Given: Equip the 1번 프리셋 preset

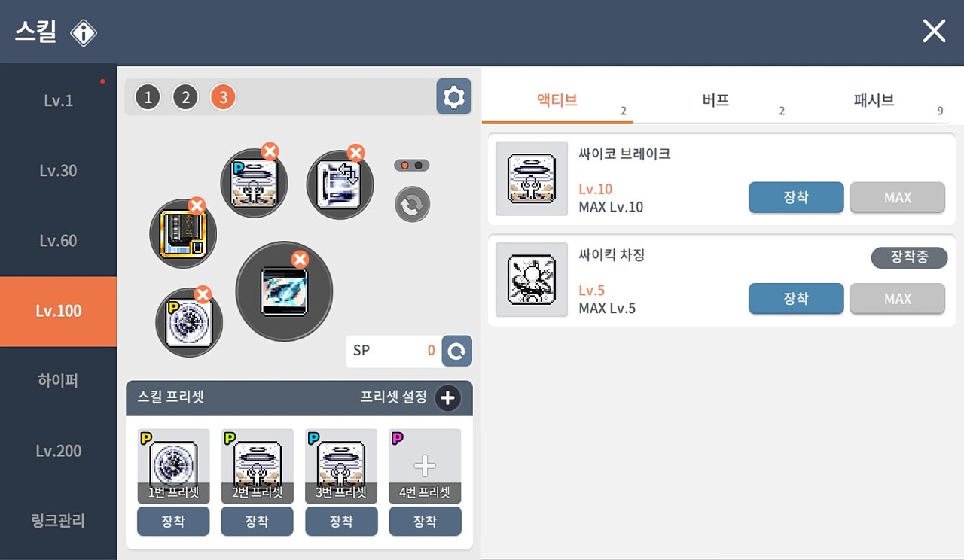Looking at the screenshot, I should coord(173,521).
